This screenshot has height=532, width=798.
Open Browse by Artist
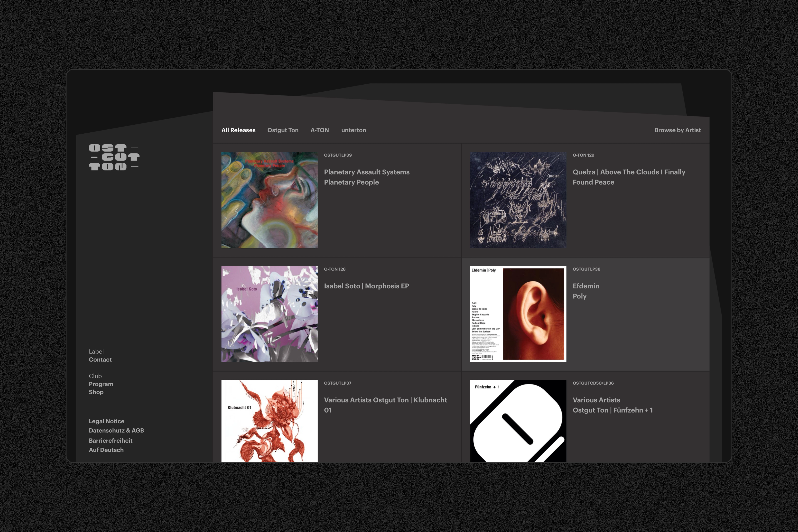[x=677, y=130]
